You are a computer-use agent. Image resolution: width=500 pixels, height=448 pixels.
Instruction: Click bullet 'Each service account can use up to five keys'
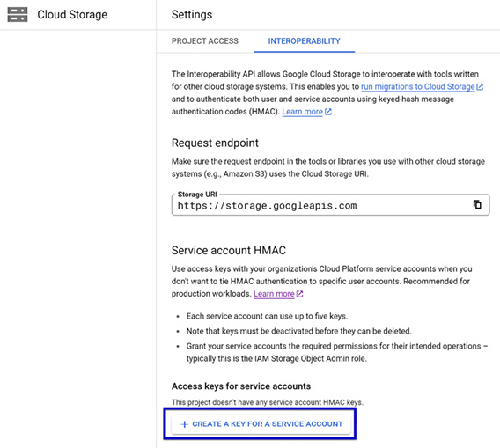click(x=267, y=316)
